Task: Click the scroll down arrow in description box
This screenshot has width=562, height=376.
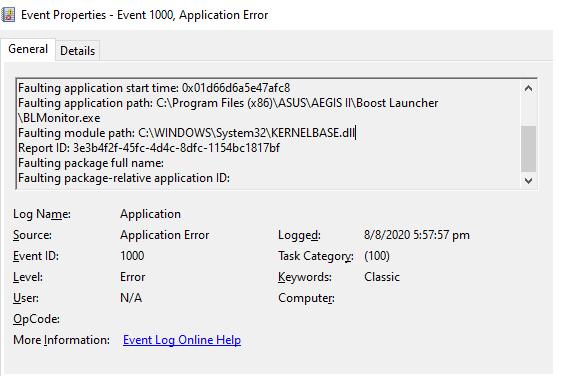Action: (528, 181)
